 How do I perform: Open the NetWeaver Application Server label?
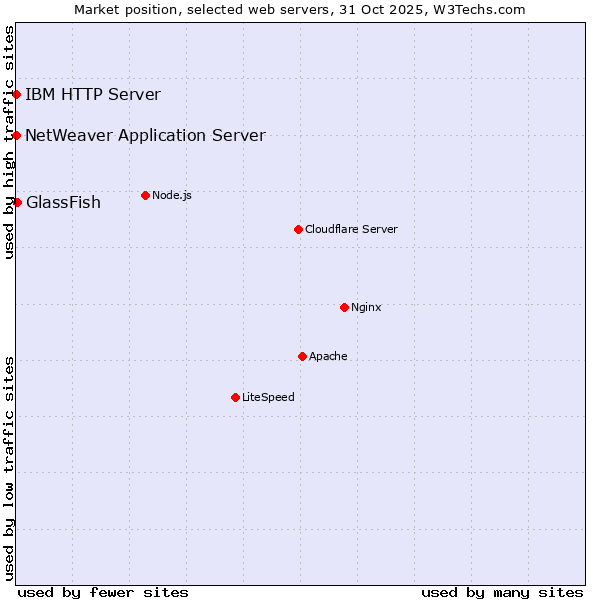[x=145, y=135]
